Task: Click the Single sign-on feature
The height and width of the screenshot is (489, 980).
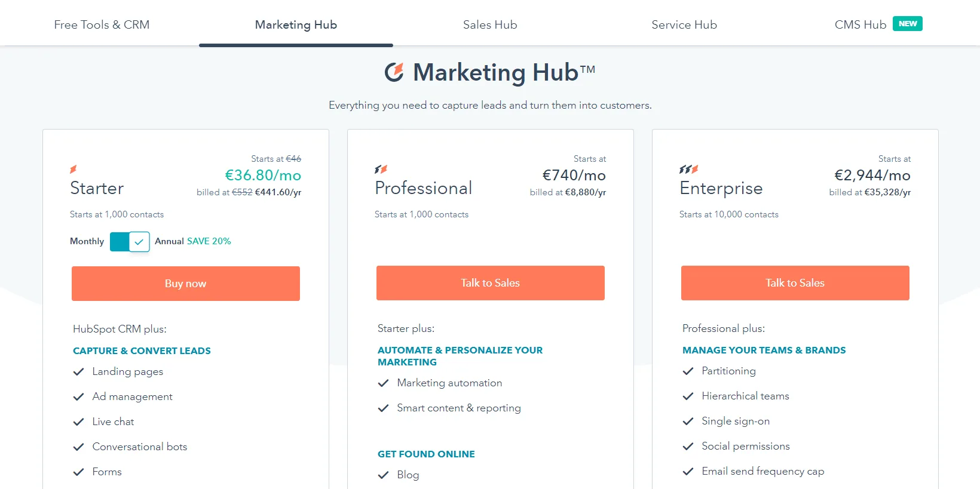Action: pos(736,421)
